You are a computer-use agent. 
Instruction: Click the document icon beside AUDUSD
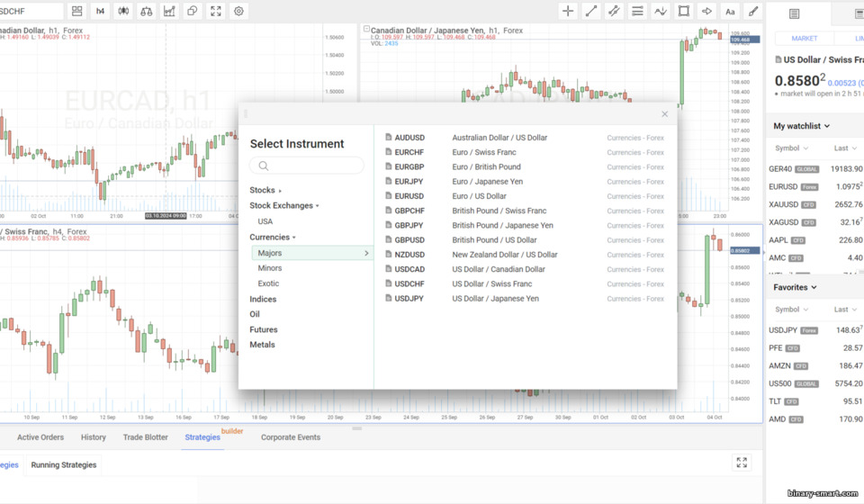pos(388,137)
